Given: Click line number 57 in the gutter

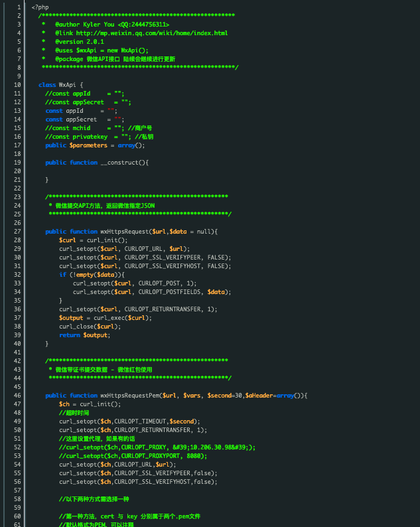Looking at the screenshot, I should tap(17, 490).
